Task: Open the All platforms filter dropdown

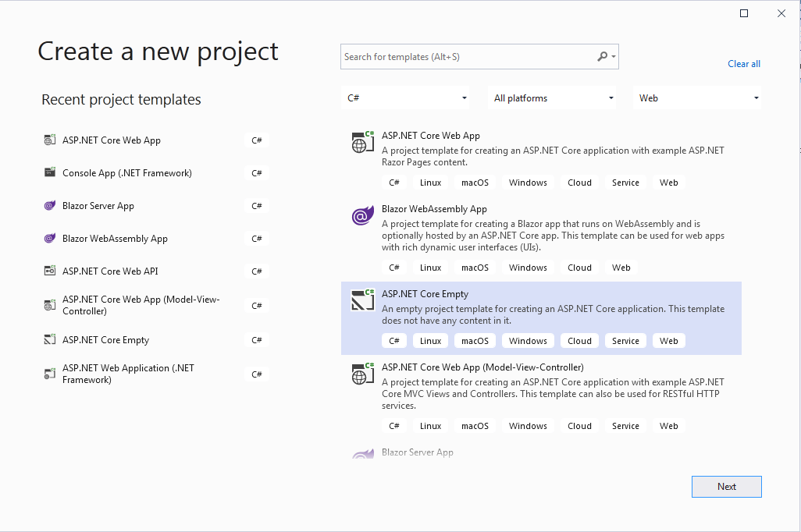Action: [x=552, y=98]
